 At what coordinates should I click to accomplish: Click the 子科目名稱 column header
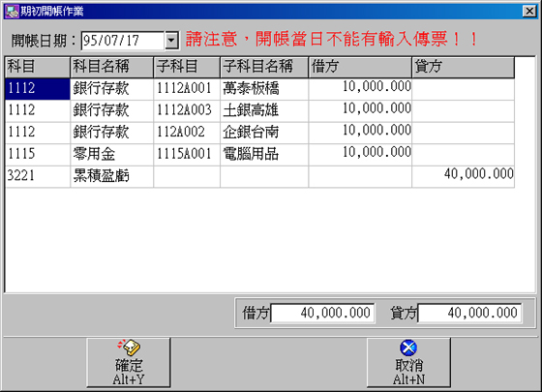[x=264, y=67]
